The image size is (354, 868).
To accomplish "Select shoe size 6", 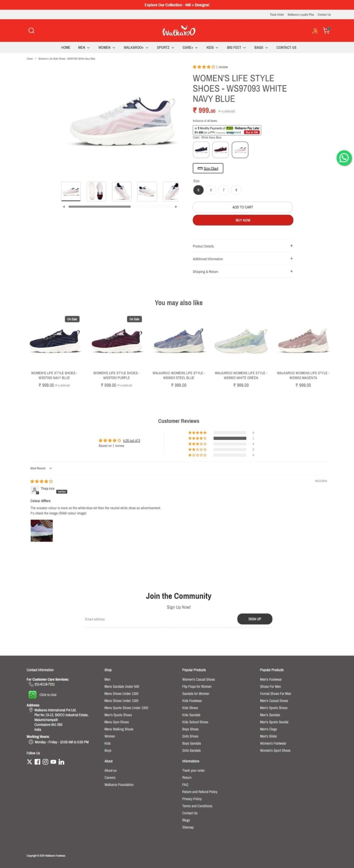I will pos(211,190).
